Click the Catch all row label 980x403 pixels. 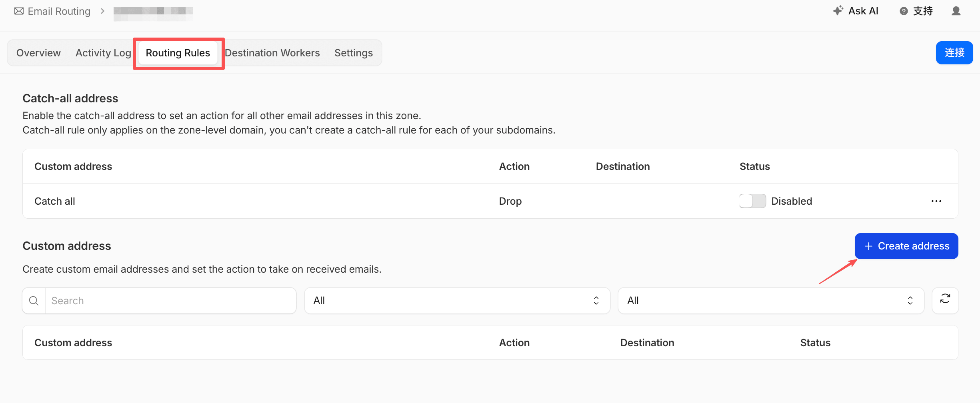pyautogui.click(x=55, y=201)
